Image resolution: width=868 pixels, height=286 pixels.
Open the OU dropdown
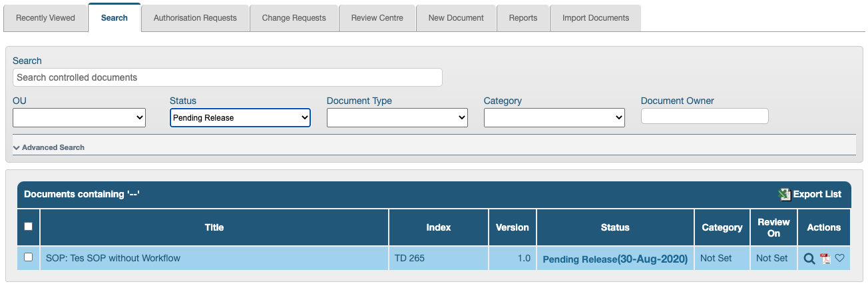click(79, 118)
